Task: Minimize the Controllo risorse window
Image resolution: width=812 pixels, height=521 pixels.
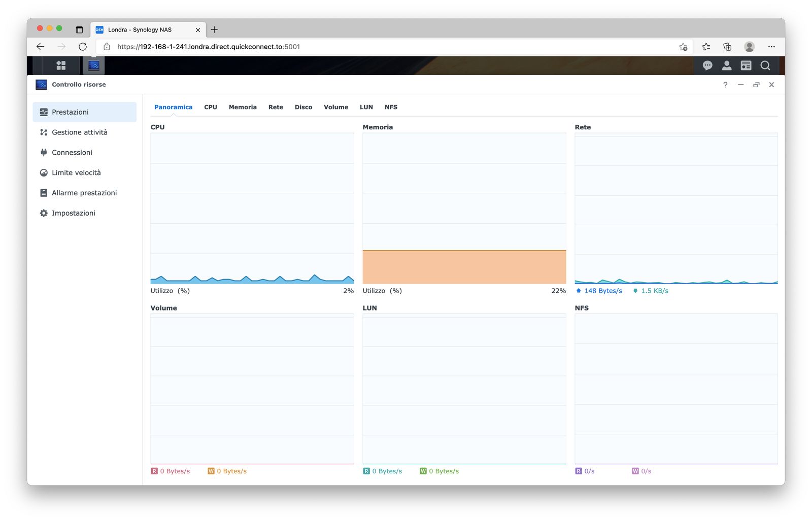Action: 741,85
